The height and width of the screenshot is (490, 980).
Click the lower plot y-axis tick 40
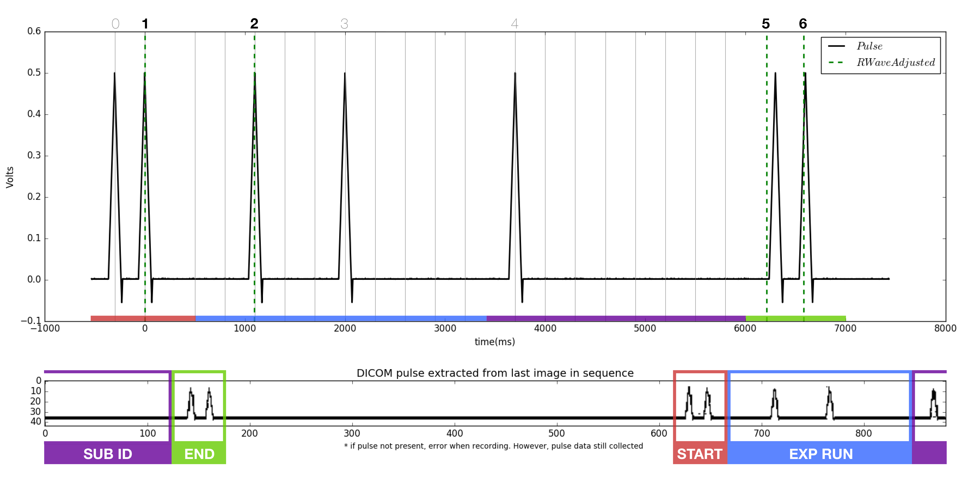coord(36,422)
